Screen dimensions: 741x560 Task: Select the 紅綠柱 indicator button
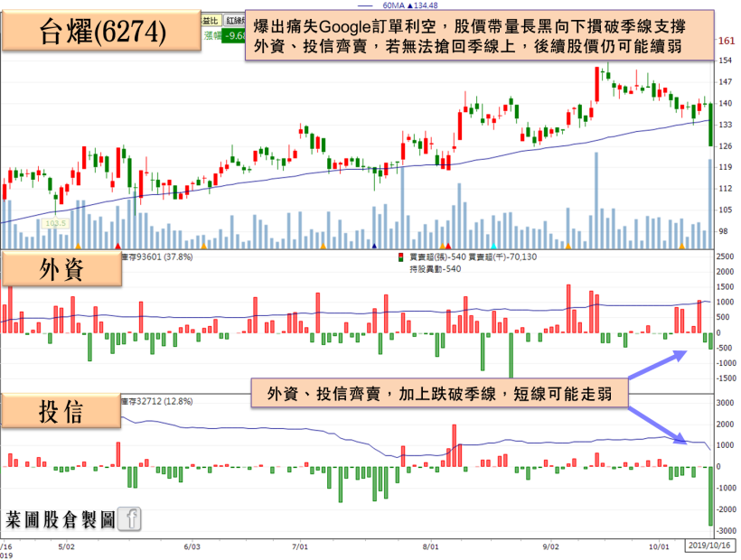[x=235, y=20]
